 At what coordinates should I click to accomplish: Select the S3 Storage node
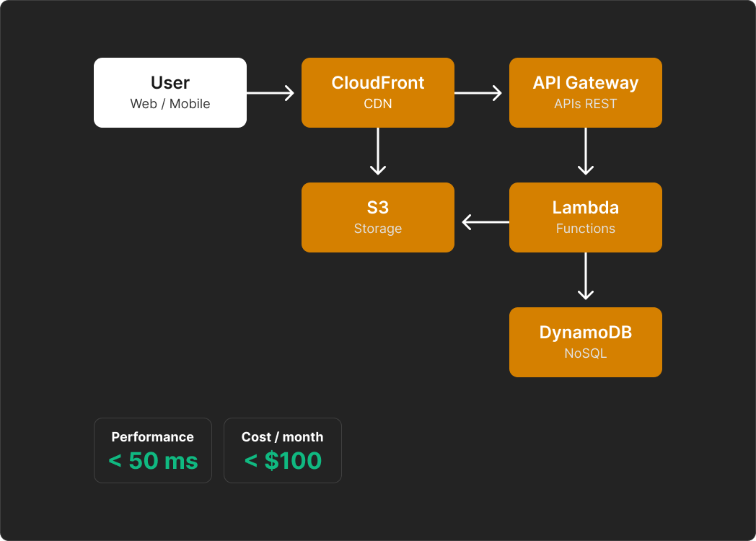pyautogui.click(x=377, y=217)
